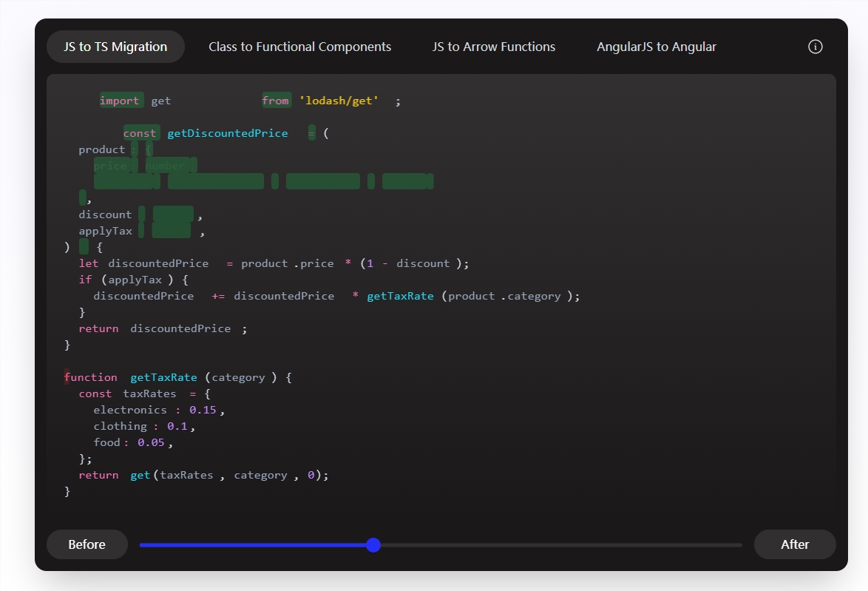This screenshot has width=868, height=591.
Task: Open the JS to Arrow Functions tab
Action: (493, 47)
